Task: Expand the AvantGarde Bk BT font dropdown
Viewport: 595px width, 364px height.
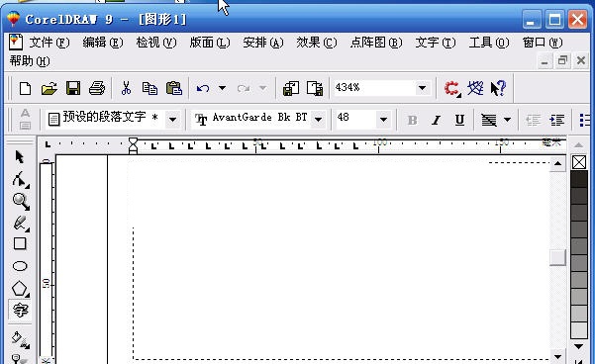Action: [x=319, y=120]
